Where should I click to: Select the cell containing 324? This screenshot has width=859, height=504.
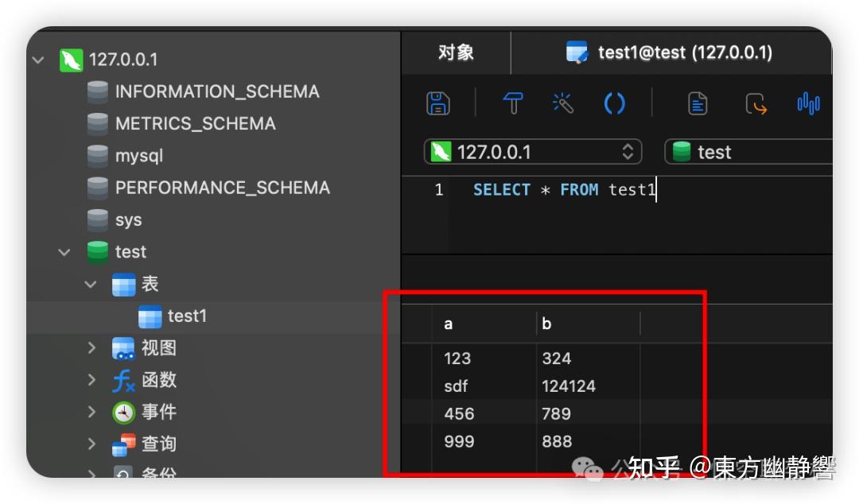click(x=589, y=359)
